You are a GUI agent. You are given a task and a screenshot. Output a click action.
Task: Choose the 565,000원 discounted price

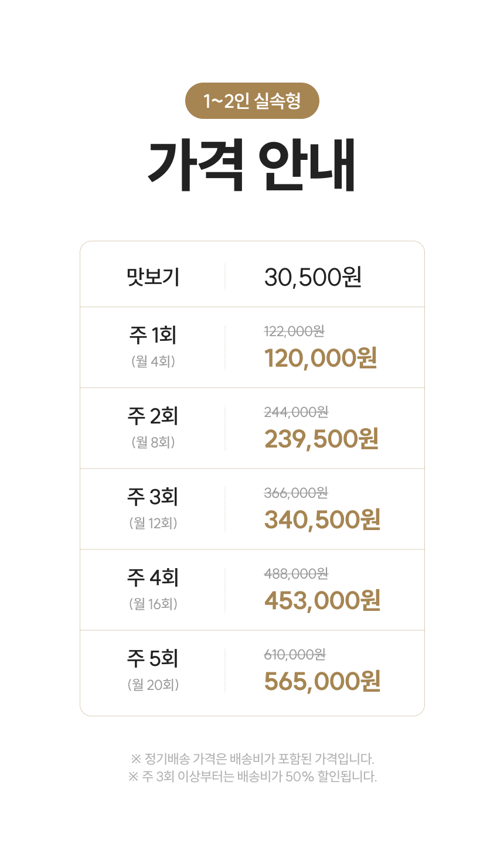coord(322,681)
